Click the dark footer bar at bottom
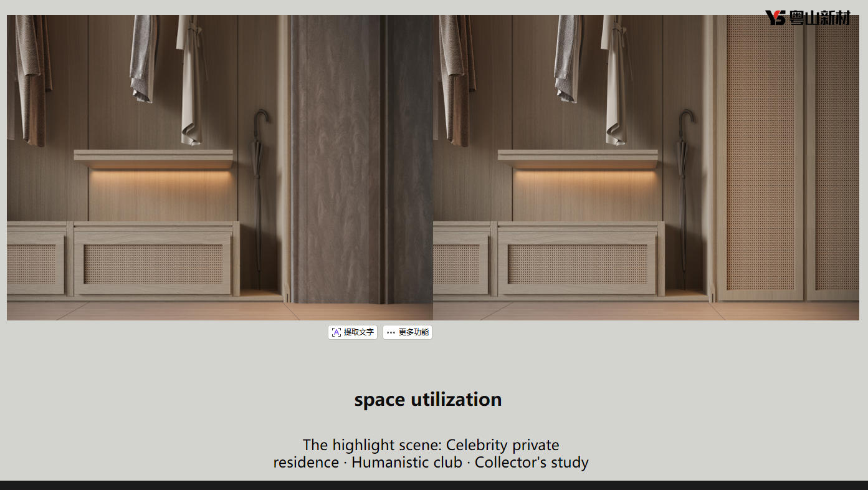This screenshot has width=868, height=490. pyautogui.click(x=434, y=485)
